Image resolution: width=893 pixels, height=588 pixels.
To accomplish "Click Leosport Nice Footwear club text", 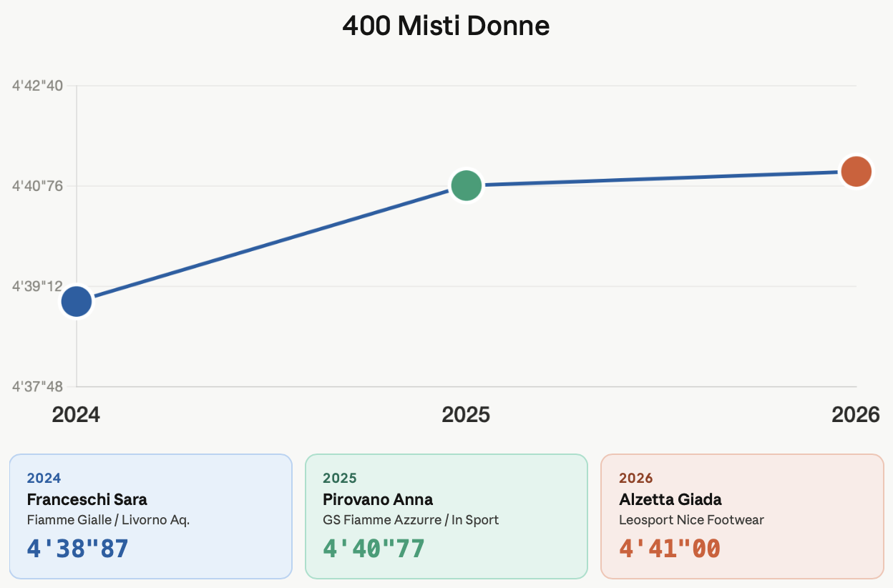I will pyautogui.click(x=691, y=520).
